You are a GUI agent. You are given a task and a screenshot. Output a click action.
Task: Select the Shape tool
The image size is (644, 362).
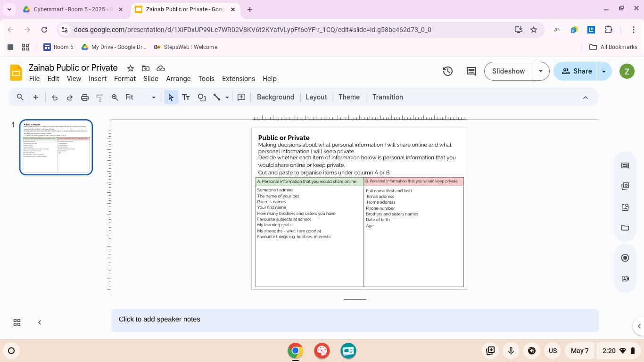click(x=202, y=98)
